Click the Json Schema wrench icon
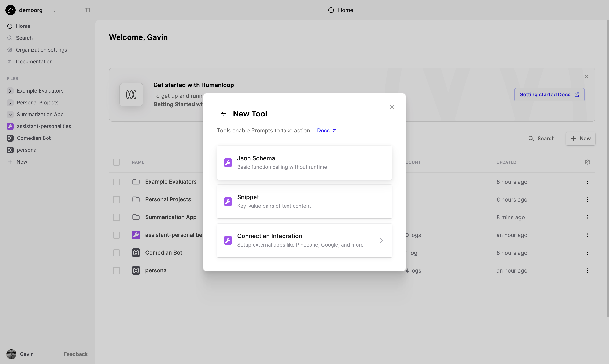The image size is (609, 364). click(228, 163)
